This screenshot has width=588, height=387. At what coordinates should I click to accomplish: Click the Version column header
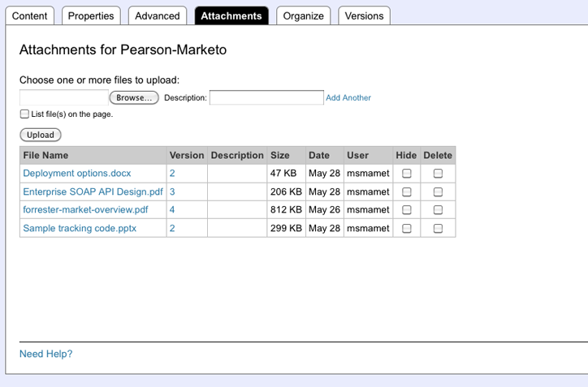[187, 156]
